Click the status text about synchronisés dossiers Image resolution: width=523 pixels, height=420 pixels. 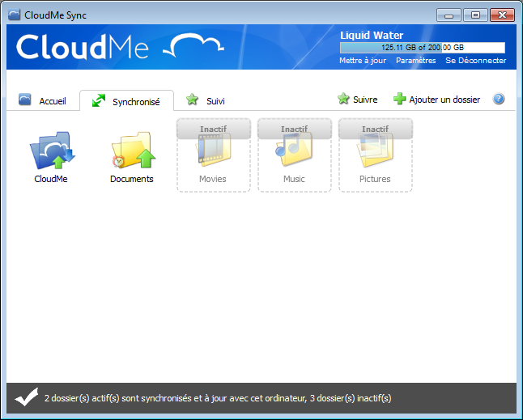218,398
